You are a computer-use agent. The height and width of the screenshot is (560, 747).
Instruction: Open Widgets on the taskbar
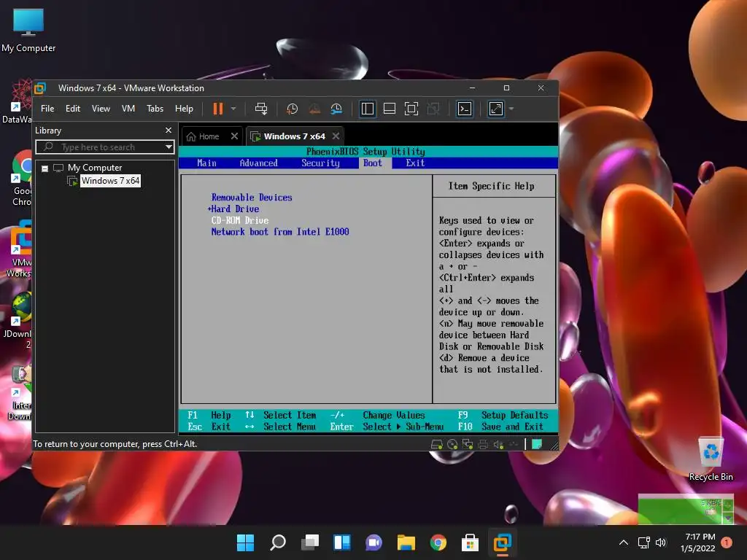342,542
